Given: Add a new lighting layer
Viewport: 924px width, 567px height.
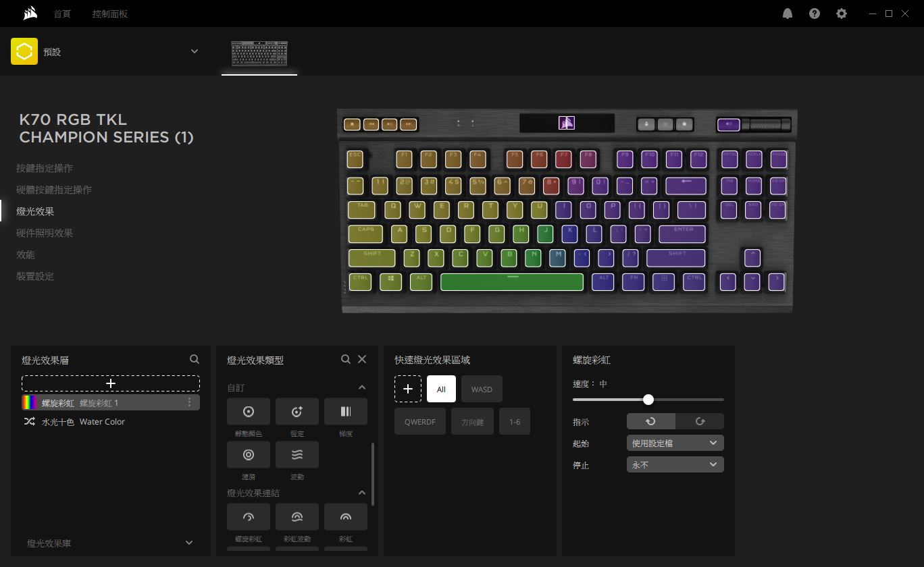Looking at the screenshot, I should coord(111,383).
